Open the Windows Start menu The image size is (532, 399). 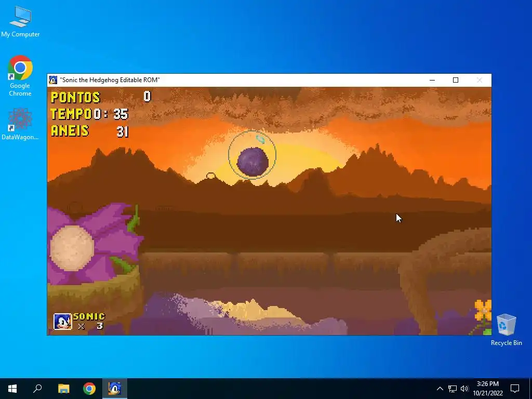point(12,389)
